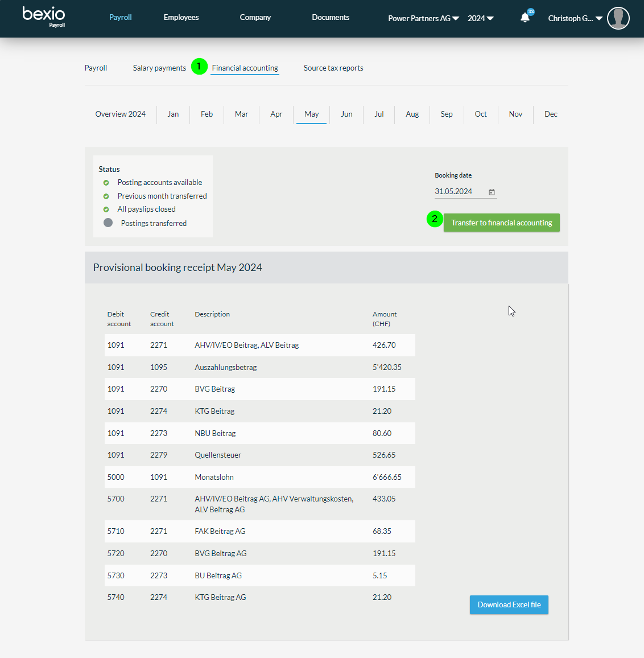Viewport: 644px width, 658px height.
Task: Open the Power Partners AG company dropdown
Action: (423, 18)
